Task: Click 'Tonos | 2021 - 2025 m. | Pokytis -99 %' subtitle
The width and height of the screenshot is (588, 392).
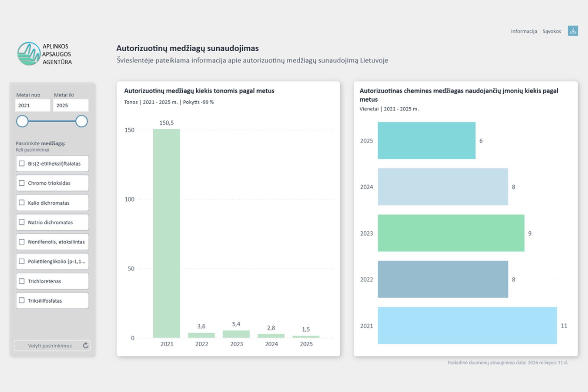Action: pos(169,102)
